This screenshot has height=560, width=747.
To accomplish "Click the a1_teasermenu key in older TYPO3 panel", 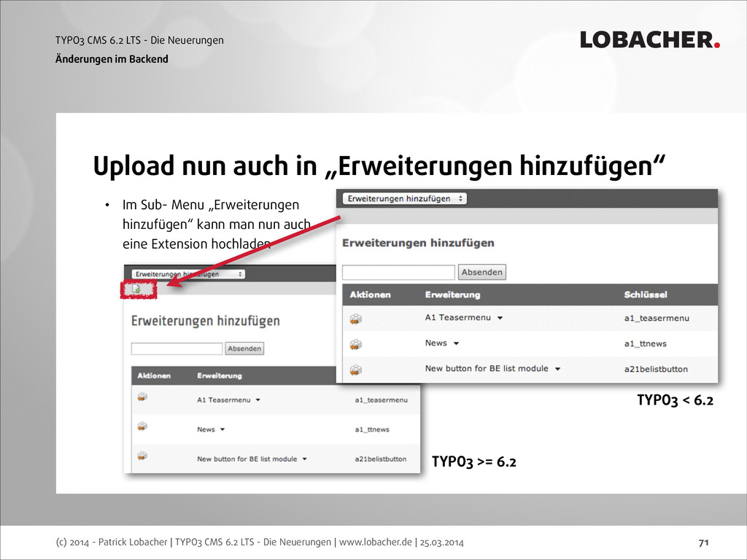I will click(x=657, y=318).
